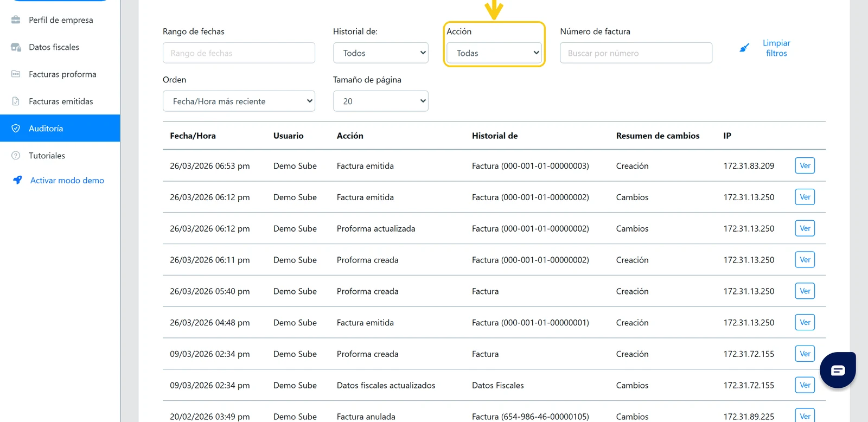The image size is (868, 422).
Task: Click the Usuario column header
Action: click(x=288, y=136)
